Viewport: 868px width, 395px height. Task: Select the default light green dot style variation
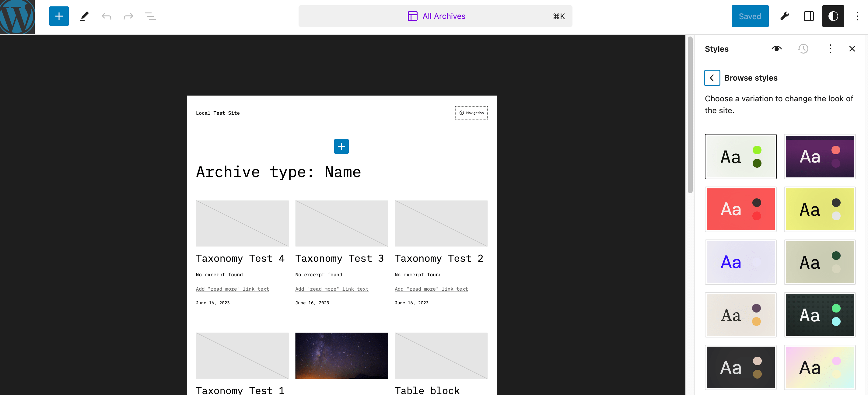coord(741,157)
